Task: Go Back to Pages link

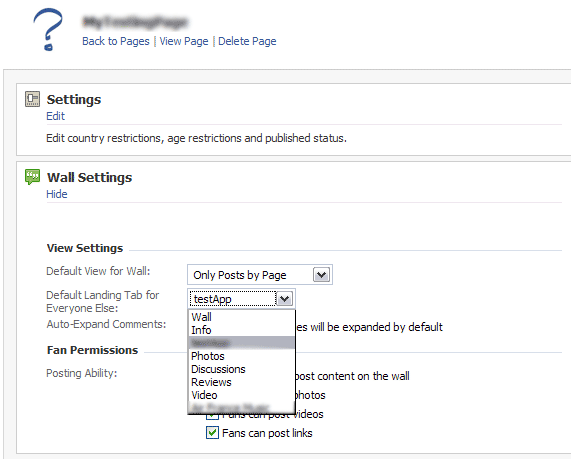Action: pyautogui.click(x=116, y=41)
